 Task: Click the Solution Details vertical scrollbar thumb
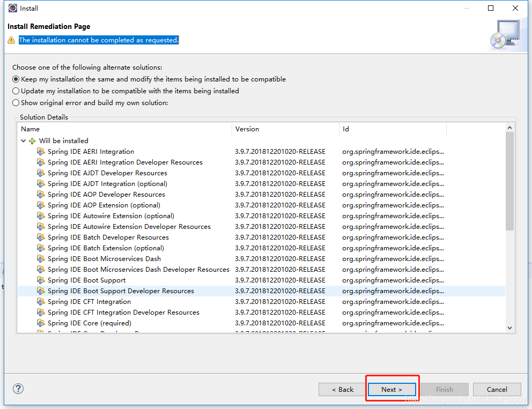click(x=509, y=181)
